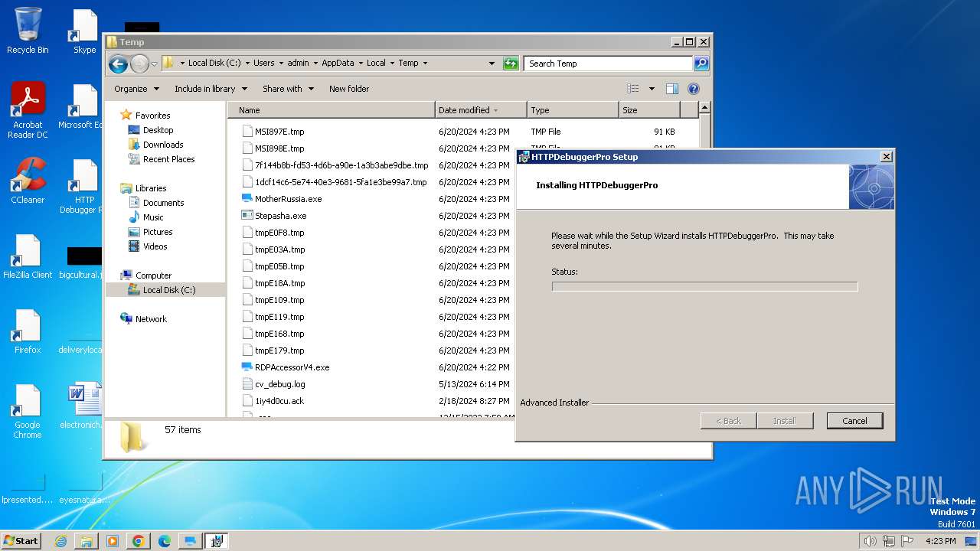Open Share with dropdown

coord(288,89)
